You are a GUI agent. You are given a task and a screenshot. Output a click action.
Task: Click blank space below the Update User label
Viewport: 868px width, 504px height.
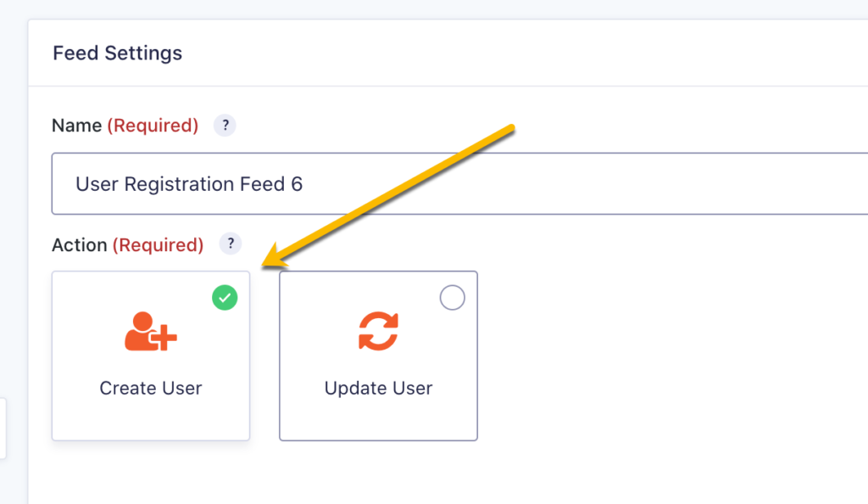click(379, 420)
